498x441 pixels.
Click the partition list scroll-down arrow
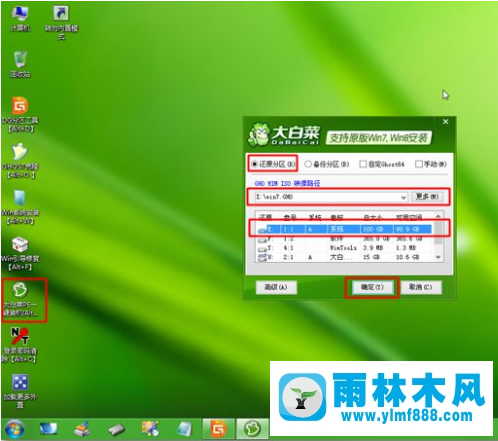(x=438, y=257)
